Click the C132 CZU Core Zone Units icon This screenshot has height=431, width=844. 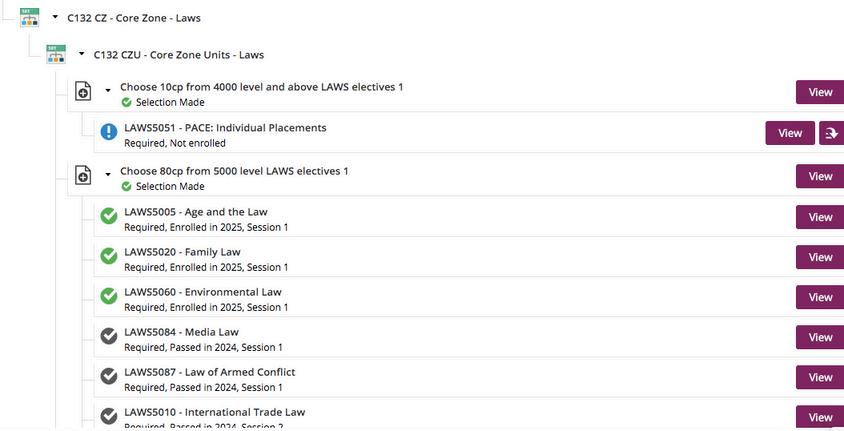pos(56,54)
